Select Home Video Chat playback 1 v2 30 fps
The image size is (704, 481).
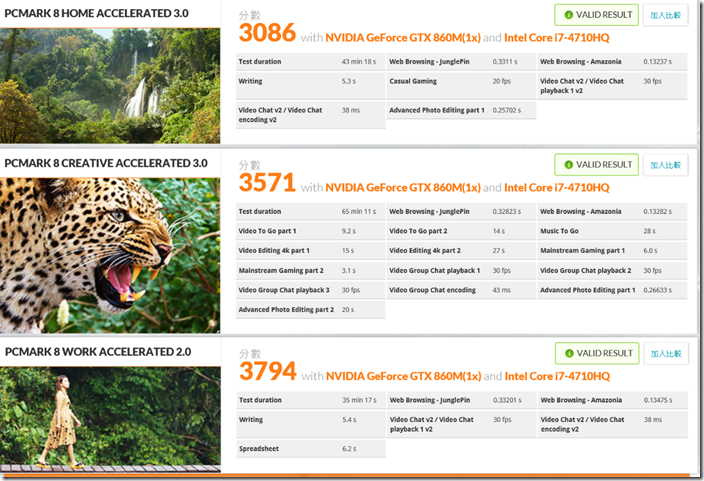point(612,86)
